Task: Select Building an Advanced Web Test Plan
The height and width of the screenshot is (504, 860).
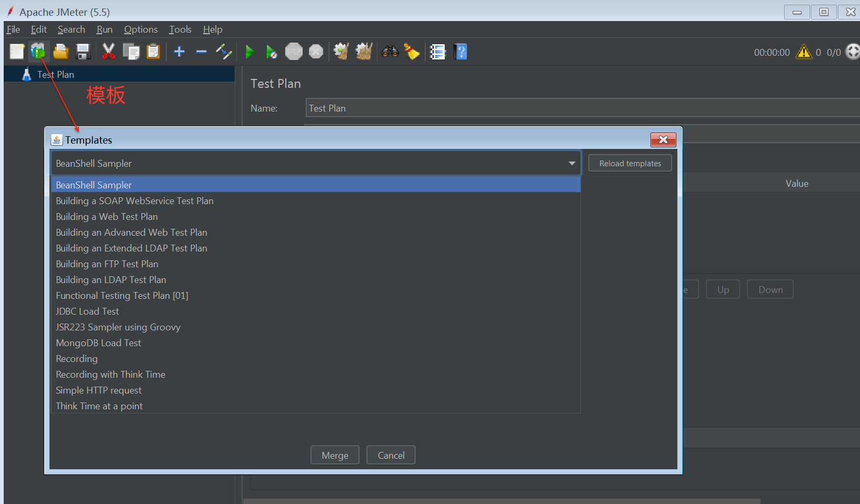Action: [x=316, y=232]
